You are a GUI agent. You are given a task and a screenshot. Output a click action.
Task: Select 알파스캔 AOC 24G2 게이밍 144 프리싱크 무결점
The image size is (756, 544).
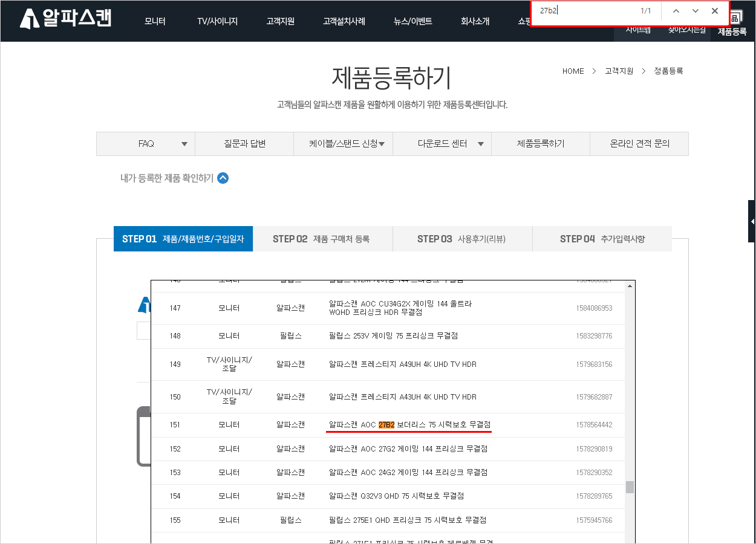click(408, 472)
